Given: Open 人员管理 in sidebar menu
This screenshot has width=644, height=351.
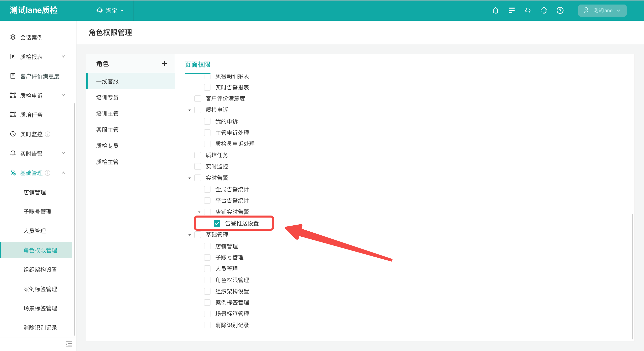Looking at the screenshot, I should [35, 231].
